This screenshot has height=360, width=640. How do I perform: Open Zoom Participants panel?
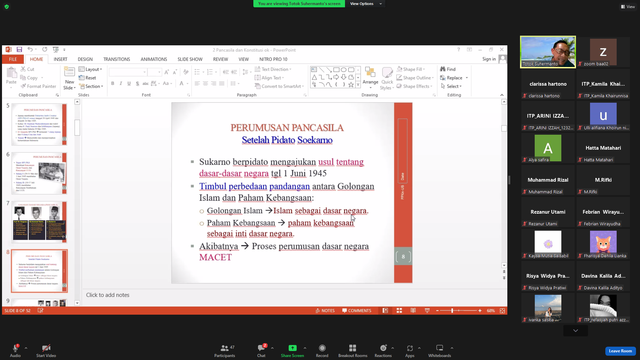coord(224,351)
